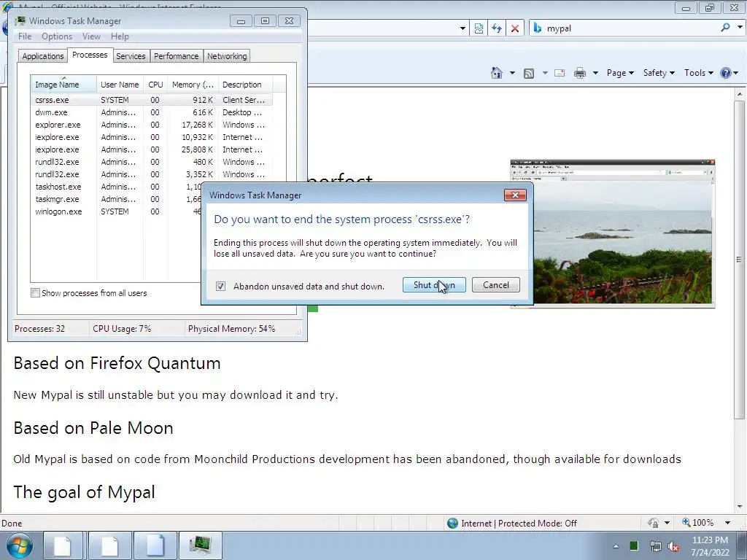Select the taskhost.exe process row
This screenshot has height=560, width=747.
click(x=116, y=187)
